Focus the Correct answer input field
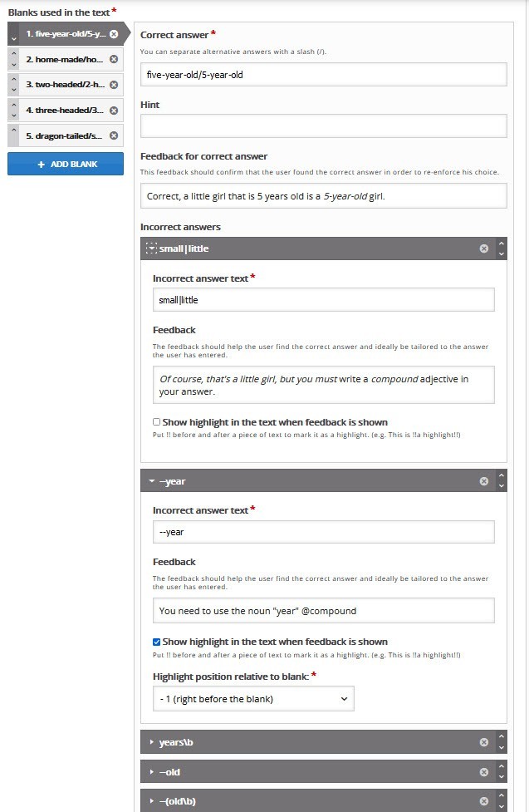Screen dimensions: 529x812 click(x=323, y=74)
